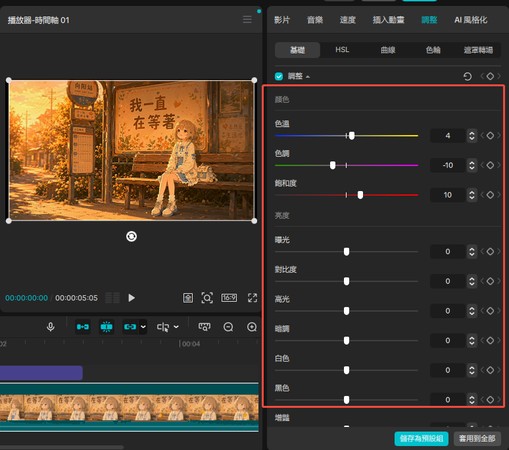Open the player panel hamburger menu

[247, 19]
